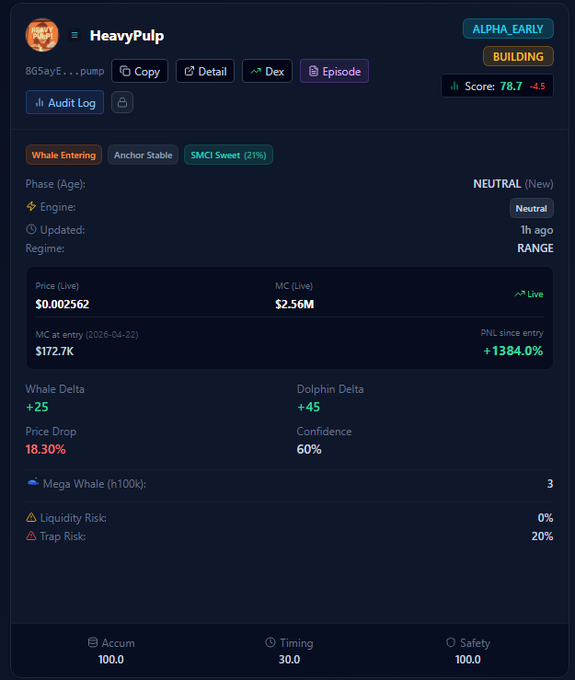Click the Liquidity Risk 0% value
This screenshot has height=680, width=575.
[x=545, y=518]
